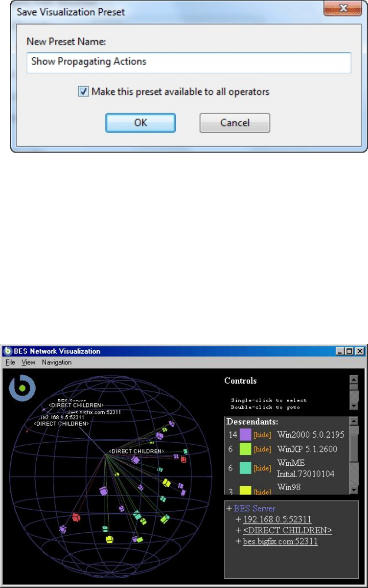Viewport: 368px width, 588px height.
Task: Expand the 192.168.0.5:52311 tree node
Action: [238, 520]
